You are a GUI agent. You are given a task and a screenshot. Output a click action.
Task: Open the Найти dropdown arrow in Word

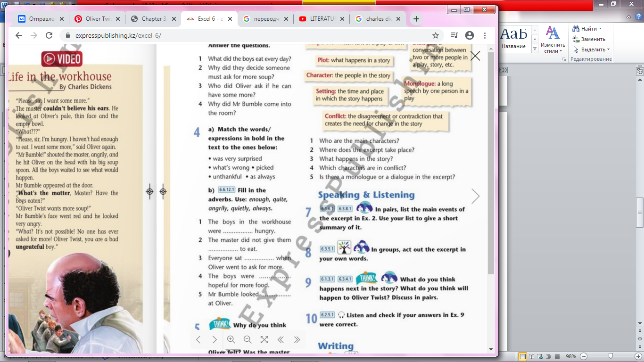[600, 29]
